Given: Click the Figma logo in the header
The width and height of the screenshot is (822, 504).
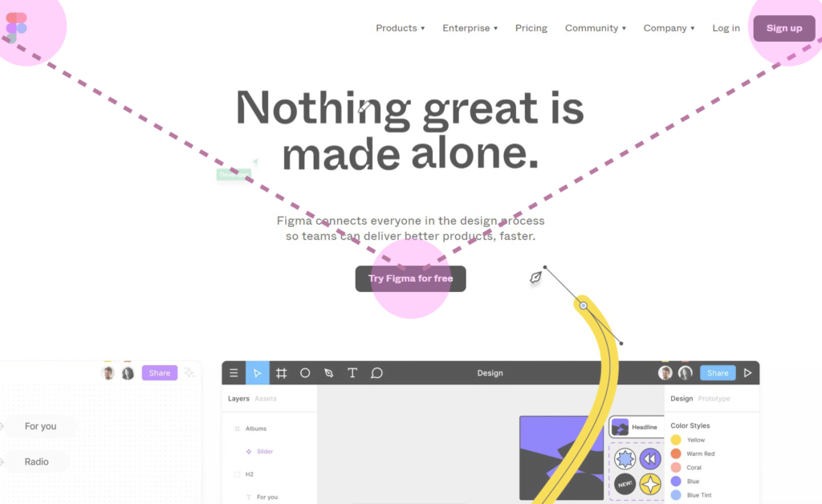Looking at the screenshot, I should click(16, 28).
